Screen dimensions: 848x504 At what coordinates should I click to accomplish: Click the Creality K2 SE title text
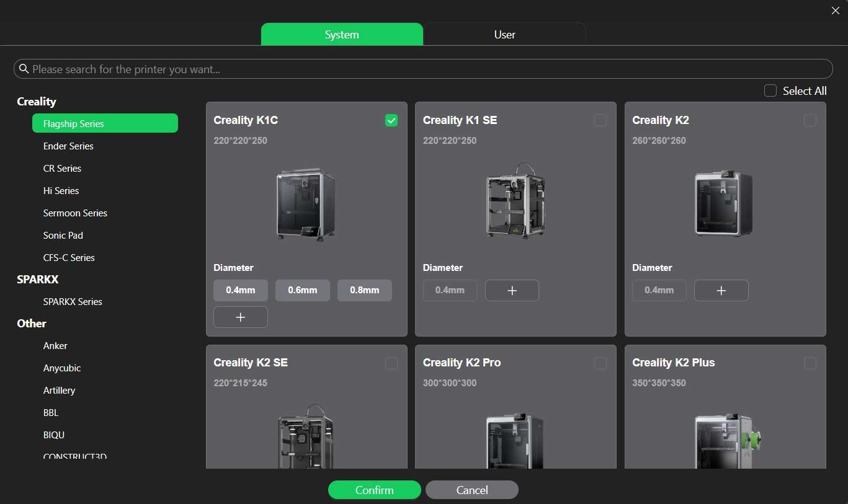(251, 363)
